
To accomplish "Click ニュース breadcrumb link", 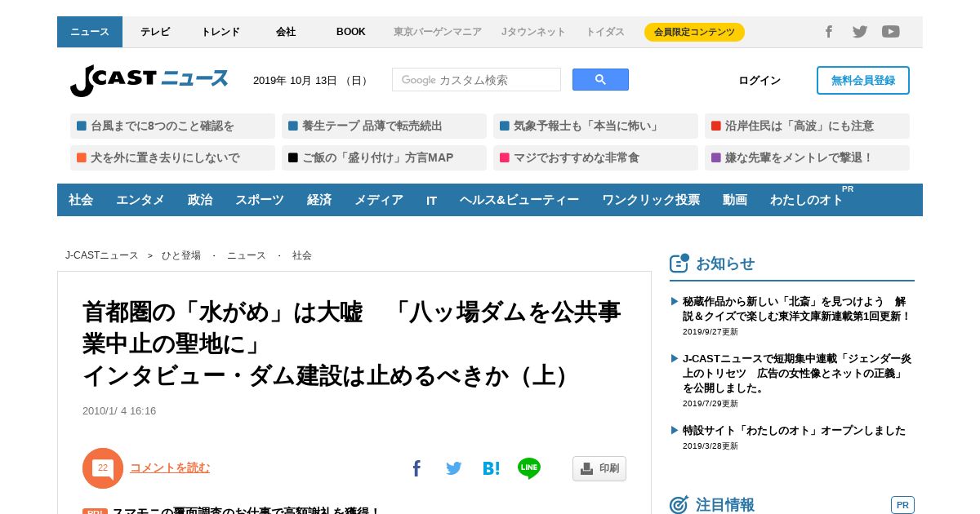I will [247, 255].
